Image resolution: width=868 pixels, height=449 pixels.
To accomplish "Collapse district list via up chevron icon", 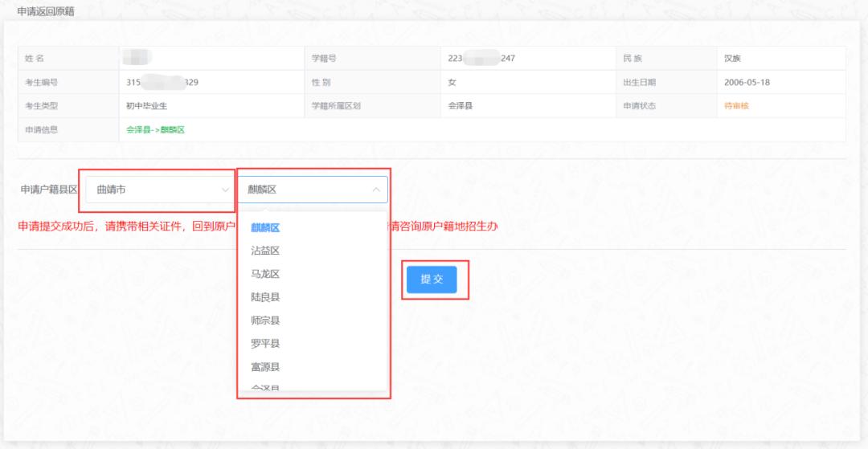I will pos(375,190).
